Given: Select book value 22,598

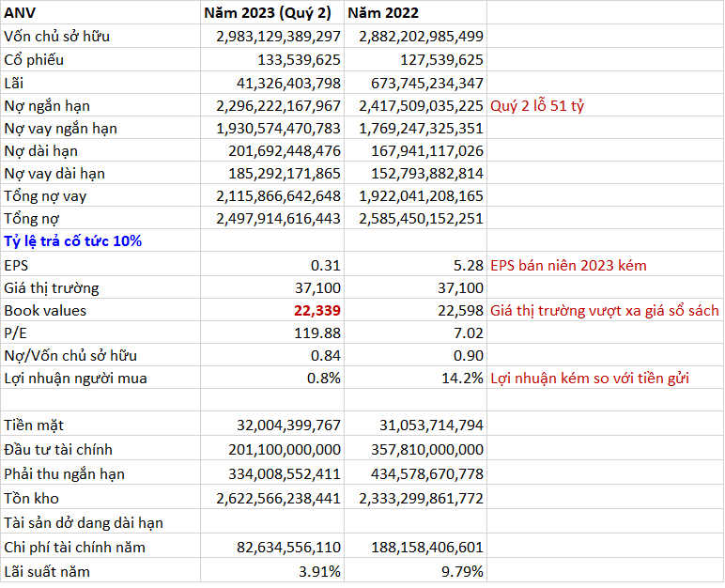Looking at the screenshot, I should pyautogui.click(x=460, y=310).
